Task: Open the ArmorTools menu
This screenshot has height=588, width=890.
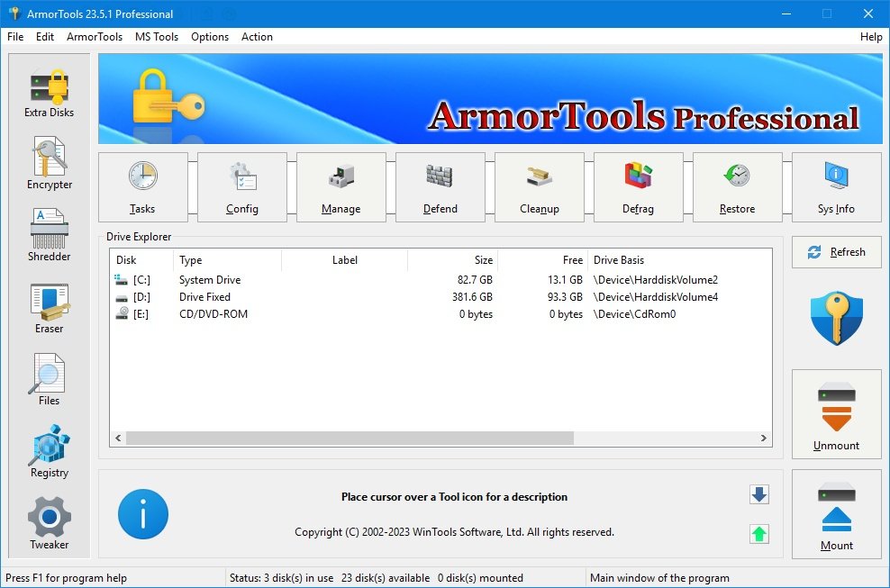Action: [95, 37]
